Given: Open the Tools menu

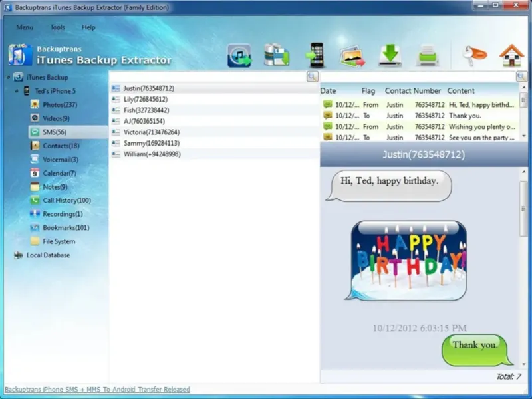Looking at the screenshot, I should click(x=57, y=27).
